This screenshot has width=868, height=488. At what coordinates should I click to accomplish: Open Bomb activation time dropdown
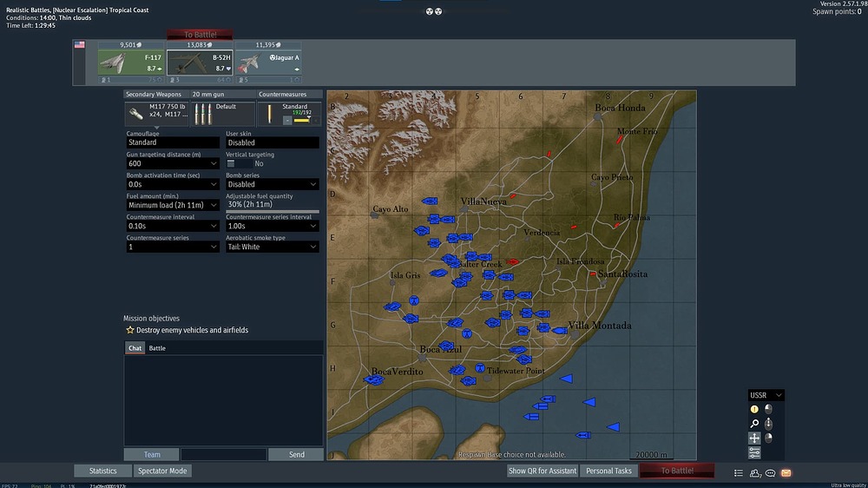(172, 184)
